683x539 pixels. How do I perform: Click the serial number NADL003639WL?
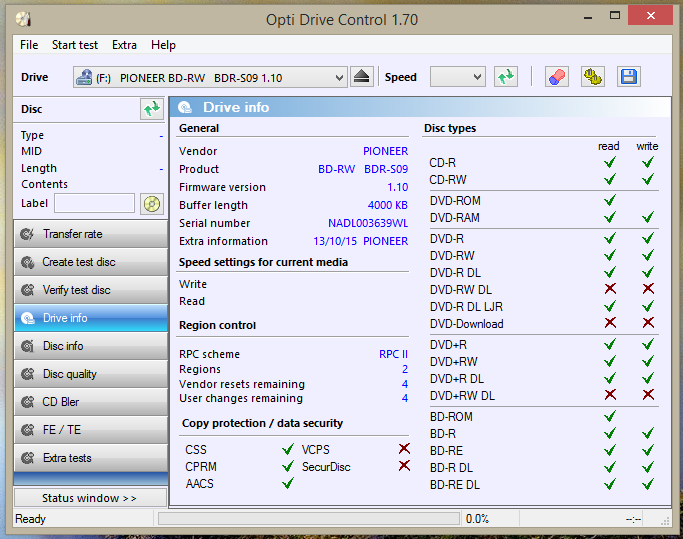[x=368, y=223]
